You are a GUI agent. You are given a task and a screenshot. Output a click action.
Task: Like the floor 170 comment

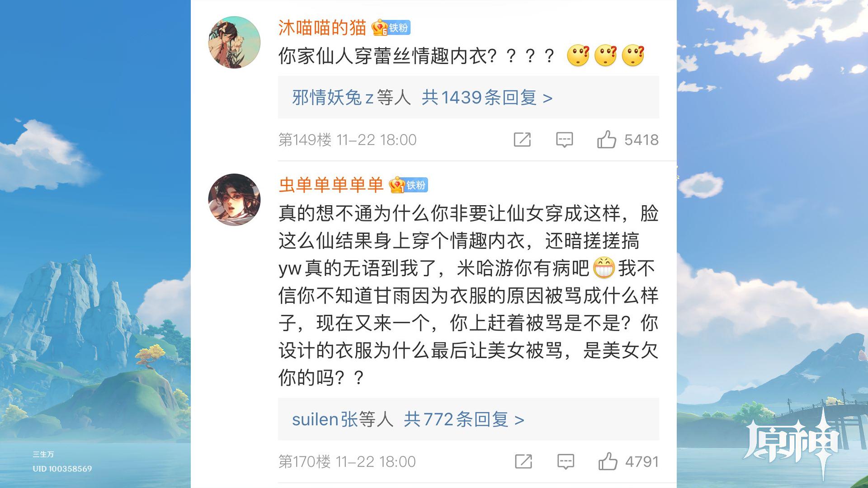pyautogui.click(x=608, y=461)
